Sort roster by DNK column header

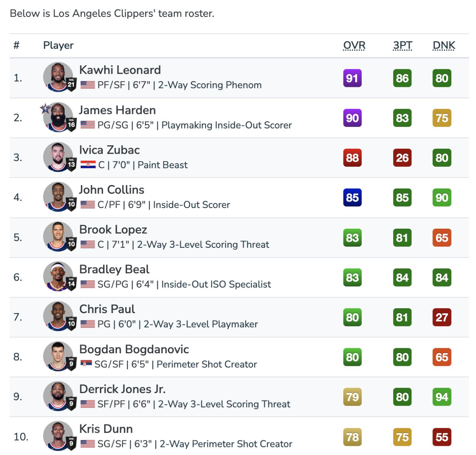click(x=444, y=45)
